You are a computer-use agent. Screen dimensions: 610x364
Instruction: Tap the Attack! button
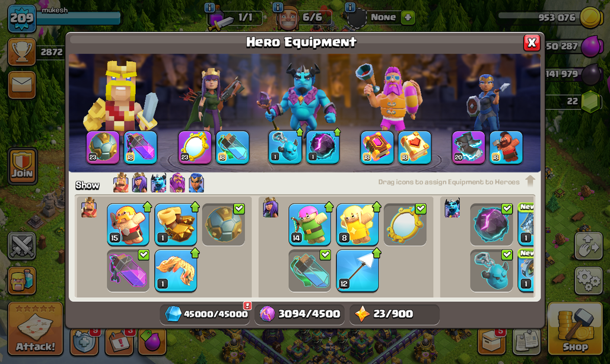pos(36,329)
